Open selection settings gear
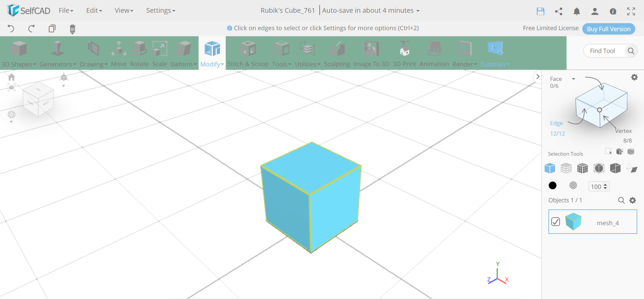Viewport: 644px width, 299px height. [x=634, y=77]
